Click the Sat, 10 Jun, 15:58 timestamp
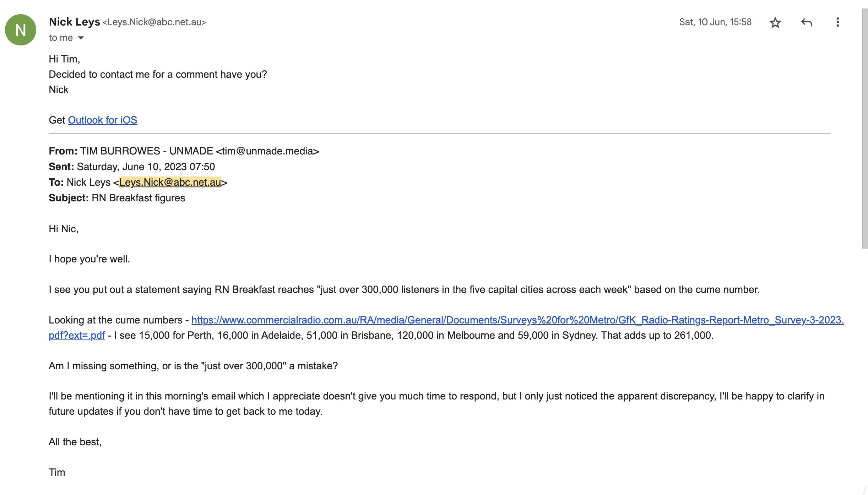This screenshot has height=495, width=868. pos(715,22)
